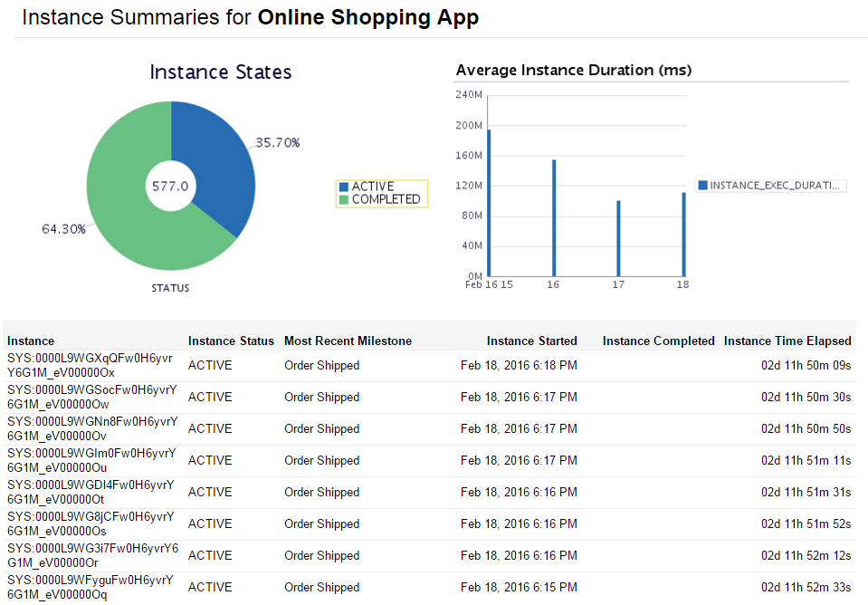The width and height of the screenshot is (868, 605).
Task: Click the 35.70% pie label
Action: [278, 143]
